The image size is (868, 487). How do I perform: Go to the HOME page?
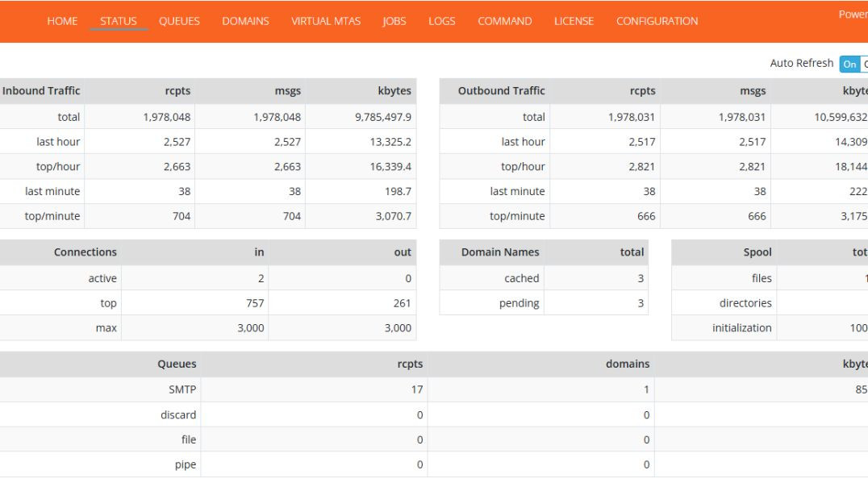coord(62,21)
